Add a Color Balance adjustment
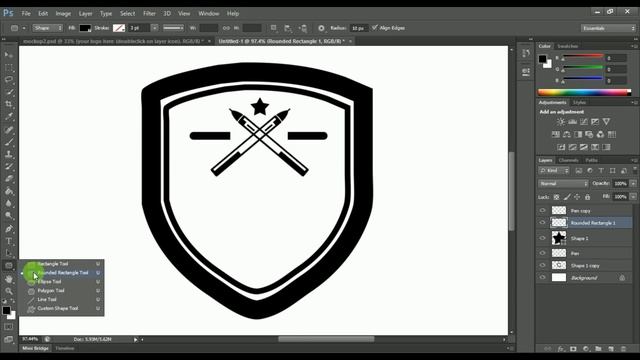 pyautogui.click(x=567, y=134)
